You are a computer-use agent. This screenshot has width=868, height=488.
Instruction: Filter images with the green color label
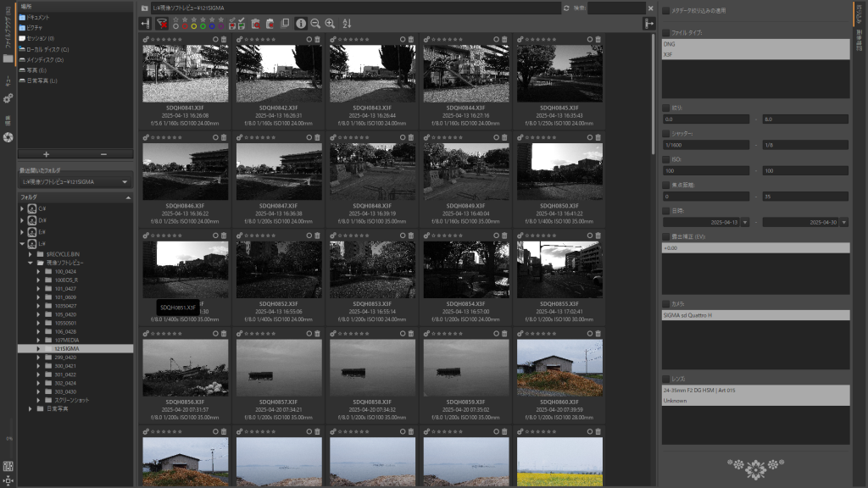click(203, 26)
